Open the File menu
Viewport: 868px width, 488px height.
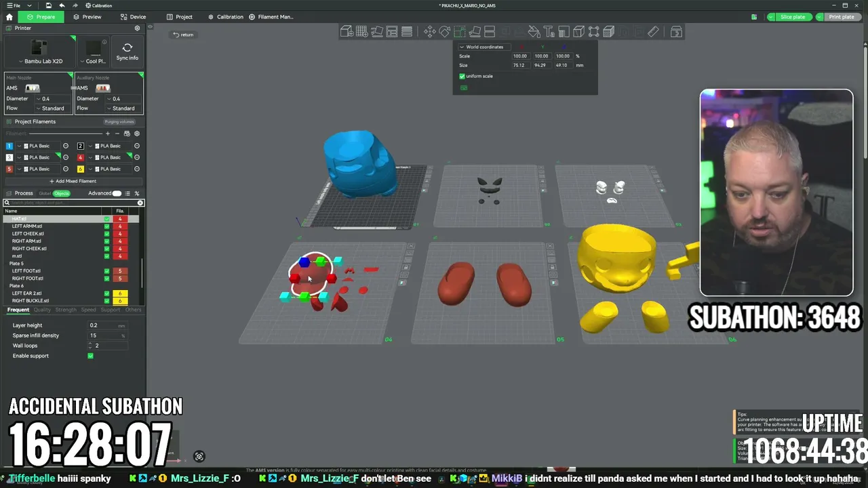[x=13, y=5]
